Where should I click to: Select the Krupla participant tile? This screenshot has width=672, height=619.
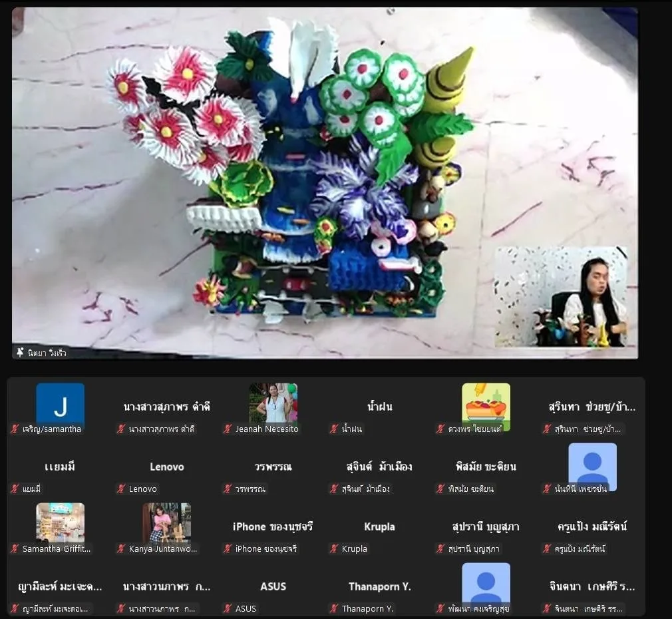(x=379, y=527)
